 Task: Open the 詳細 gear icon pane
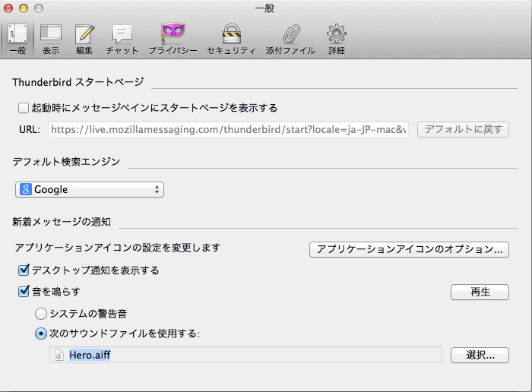tap(336, 39)
